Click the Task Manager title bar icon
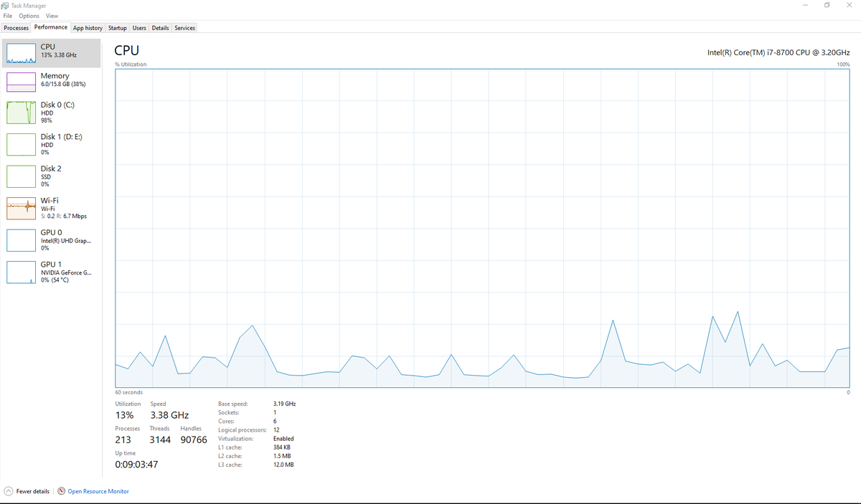The image size is (861, 504). (6, 5)
